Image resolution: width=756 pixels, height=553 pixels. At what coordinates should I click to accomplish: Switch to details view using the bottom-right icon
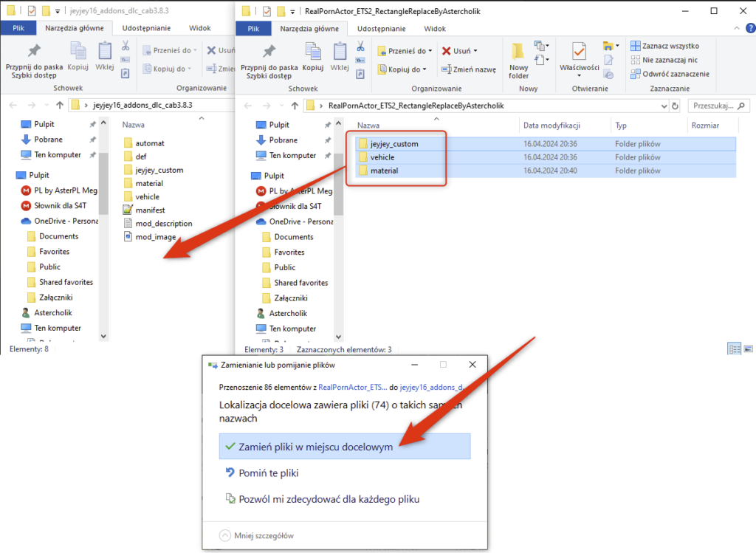coord(734,348)
